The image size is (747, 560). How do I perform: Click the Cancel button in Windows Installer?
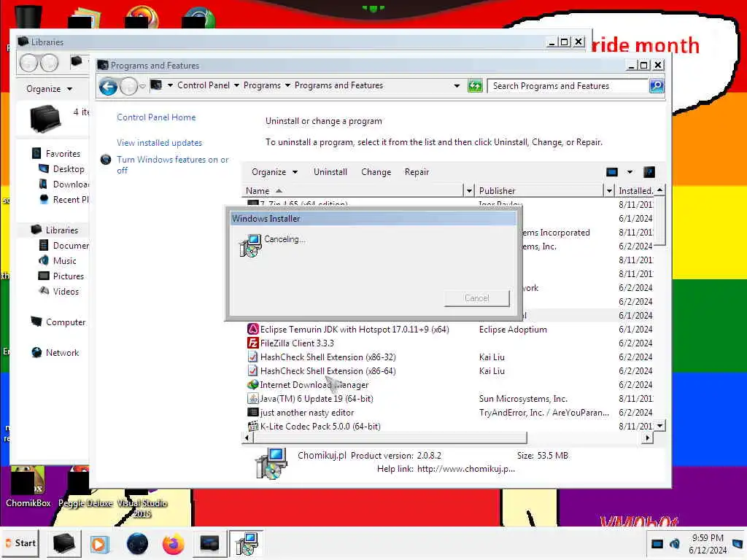[x=477, y=298]
